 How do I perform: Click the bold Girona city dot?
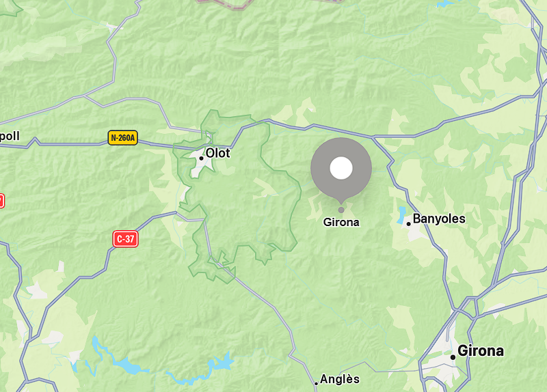(x=453, y=357)
